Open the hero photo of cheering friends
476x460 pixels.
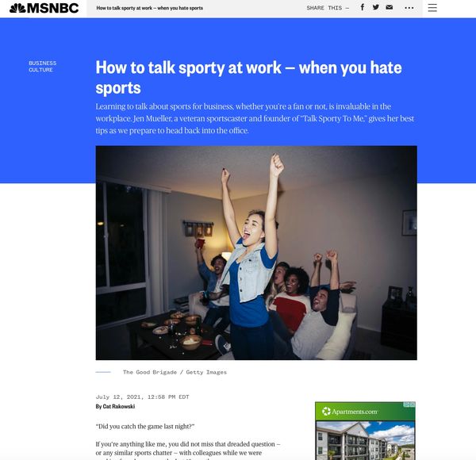(256, 253)
